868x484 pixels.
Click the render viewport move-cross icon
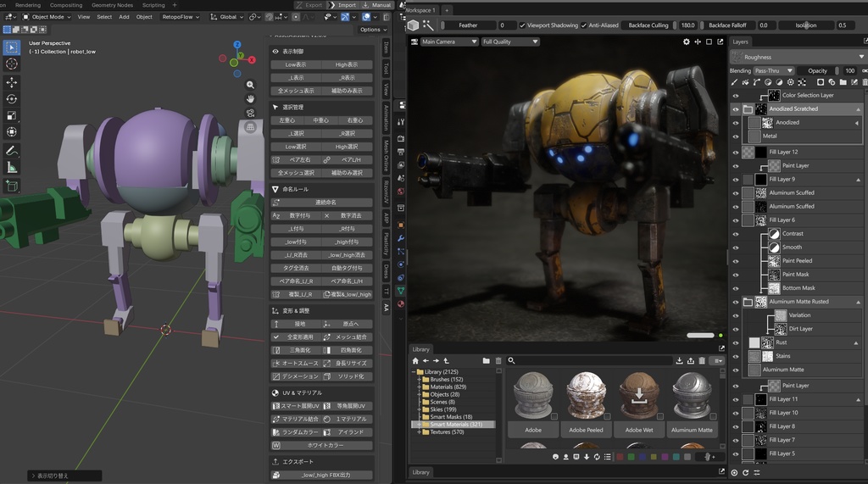point(698,42)
